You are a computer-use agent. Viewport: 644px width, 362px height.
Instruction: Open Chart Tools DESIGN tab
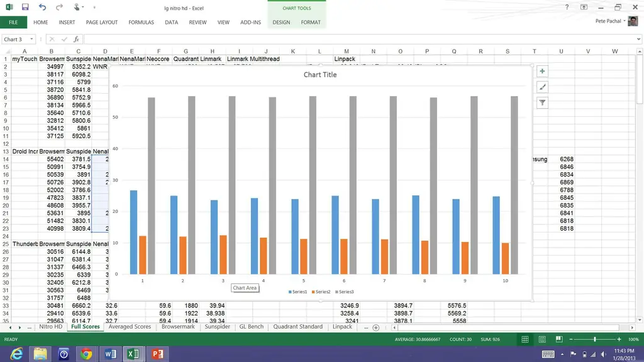click(x=281, y=22)
